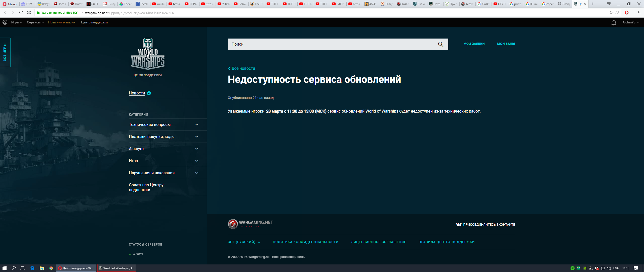This screenshot has height=272, width=644.
Task: Click the Wargaming.net Limited security badge
Action: point(58,13)
